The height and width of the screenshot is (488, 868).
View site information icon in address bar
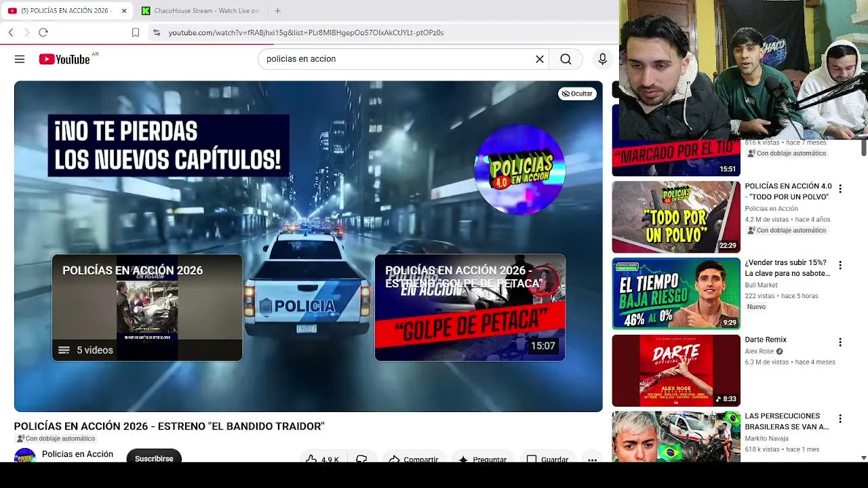[157, 33]
